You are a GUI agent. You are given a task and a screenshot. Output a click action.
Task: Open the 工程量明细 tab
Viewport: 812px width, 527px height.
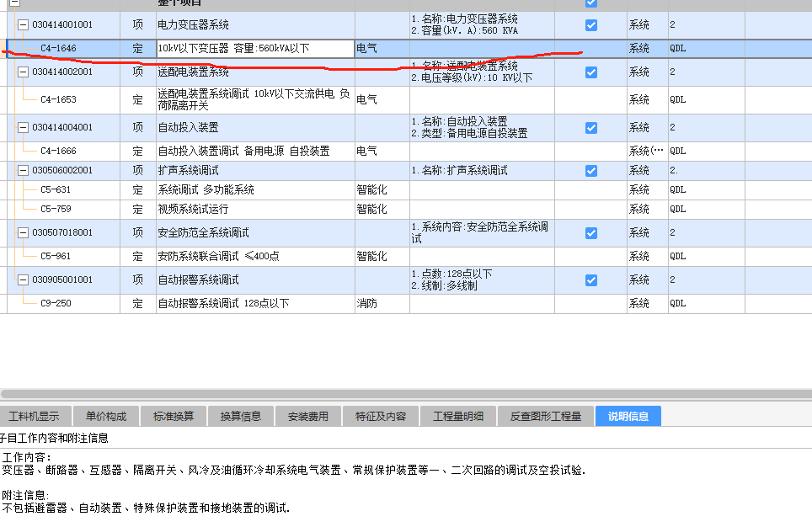pyautogui.click(x=458, y=416)
